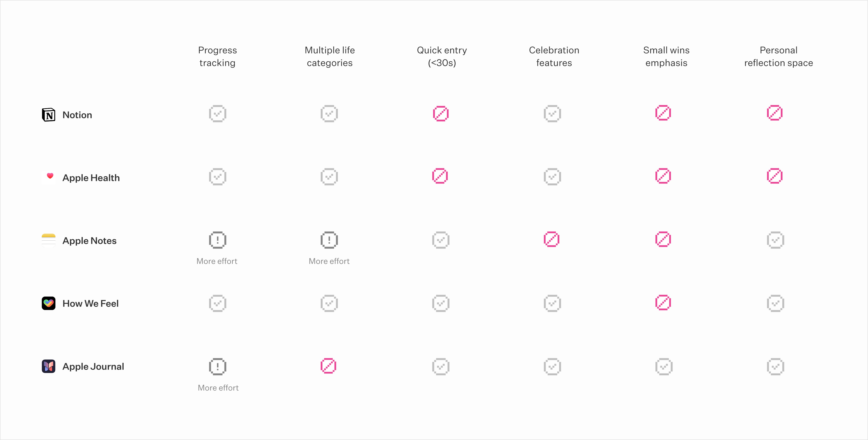Click Apple Journal's Small wins emphasis checkmark
This screenshot has width=868, height=440.
click(664, 367)
